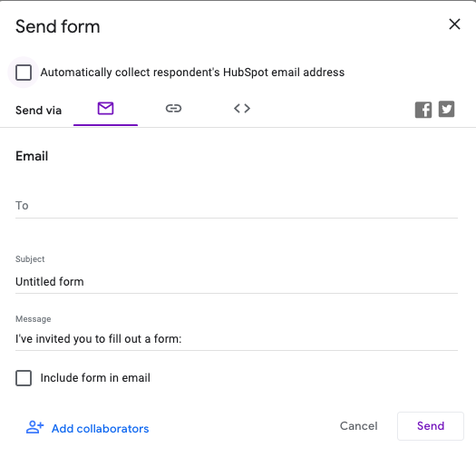
Task: Open the Add collaborators link
Action: point(100,429)
